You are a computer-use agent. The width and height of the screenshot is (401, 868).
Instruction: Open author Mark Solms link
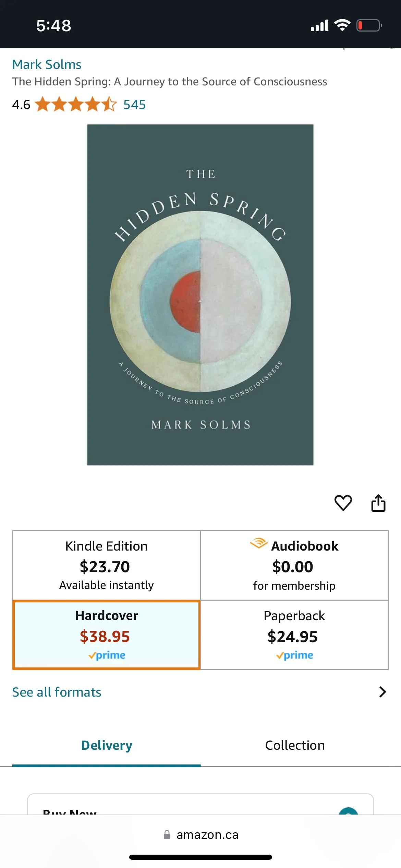tap(47, 64)
